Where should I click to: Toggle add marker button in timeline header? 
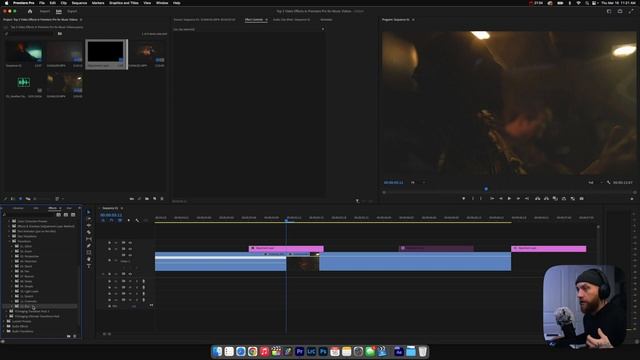click(129, 220)
